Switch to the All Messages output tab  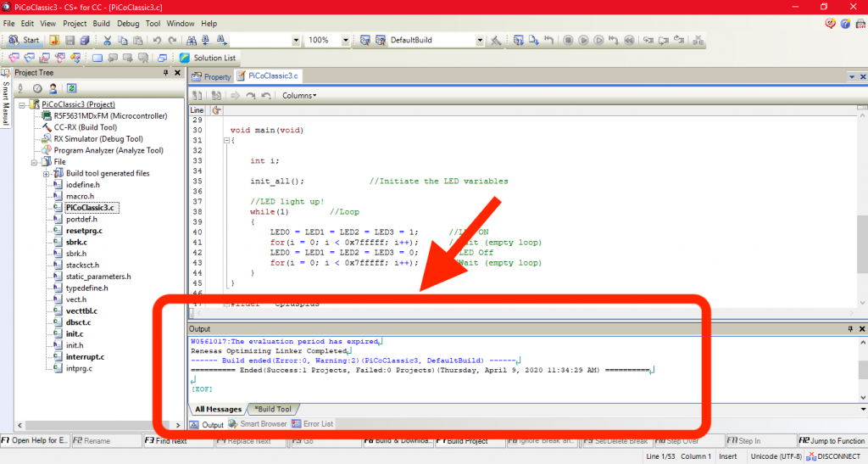click(218, 409)
